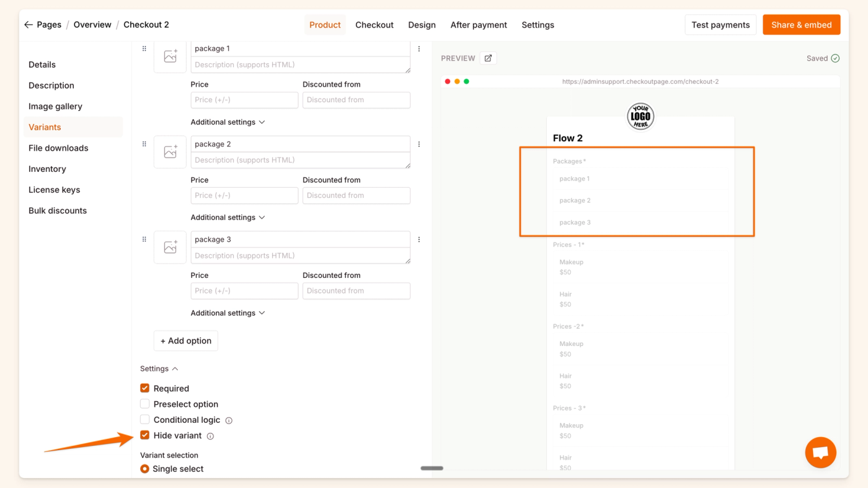Image resolution: width=868 pixels, height=488 pixels.
Task: Uncheck the Hide variant checkbox
Action: pos(144,435)
